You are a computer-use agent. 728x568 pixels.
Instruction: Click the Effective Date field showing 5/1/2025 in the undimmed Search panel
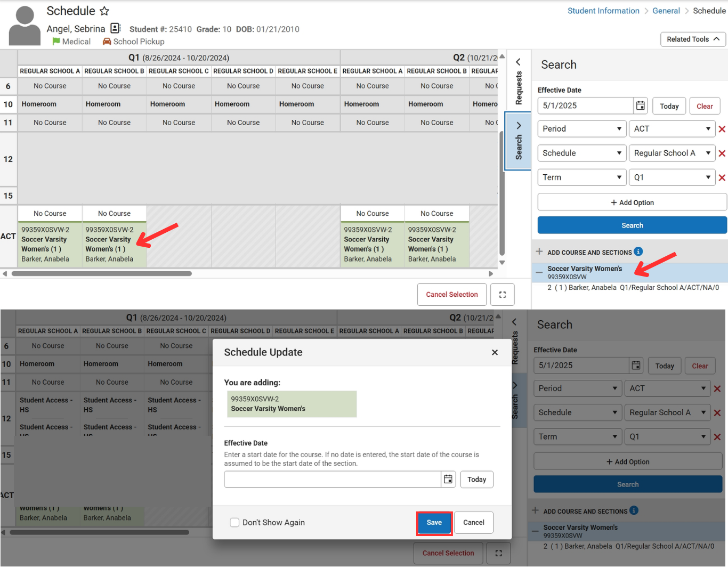click(585, 106)
